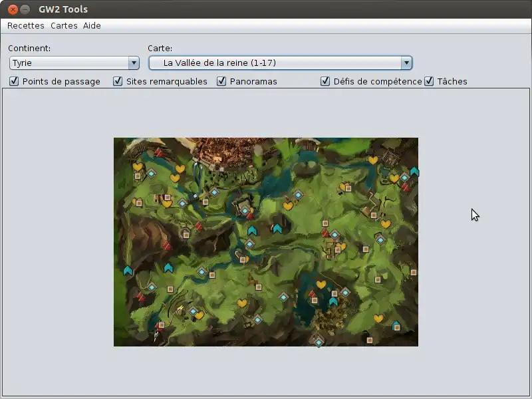This screenshot has height=399, width=532.
Task: Click the heart icon beside the top-right ruined building
Action: (373, 160)
